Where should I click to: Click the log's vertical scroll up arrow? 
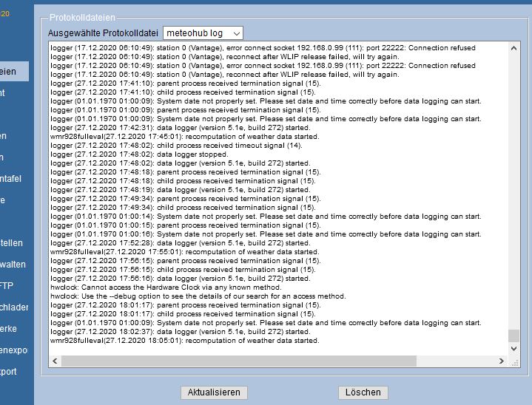[514, 48]
